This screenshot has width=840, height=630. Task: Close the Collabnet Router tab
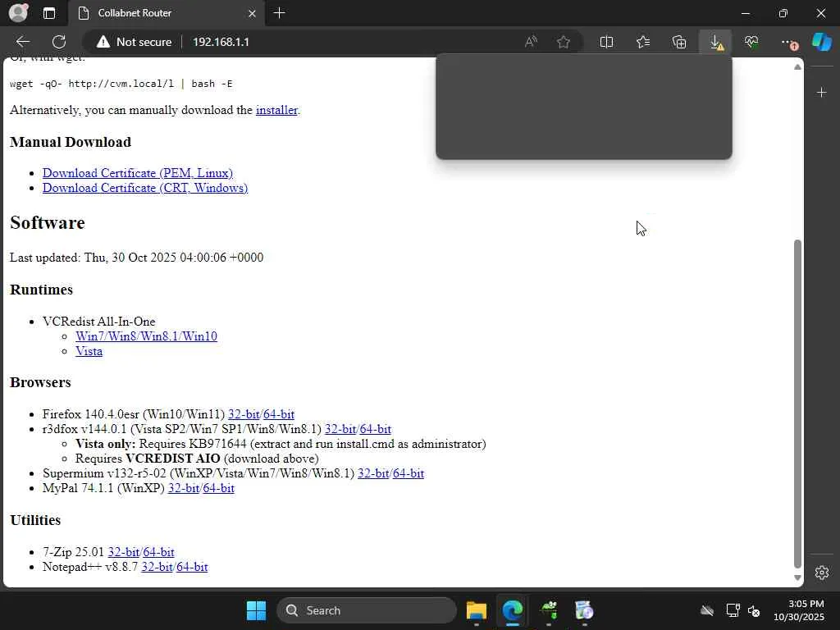(253, 13)
